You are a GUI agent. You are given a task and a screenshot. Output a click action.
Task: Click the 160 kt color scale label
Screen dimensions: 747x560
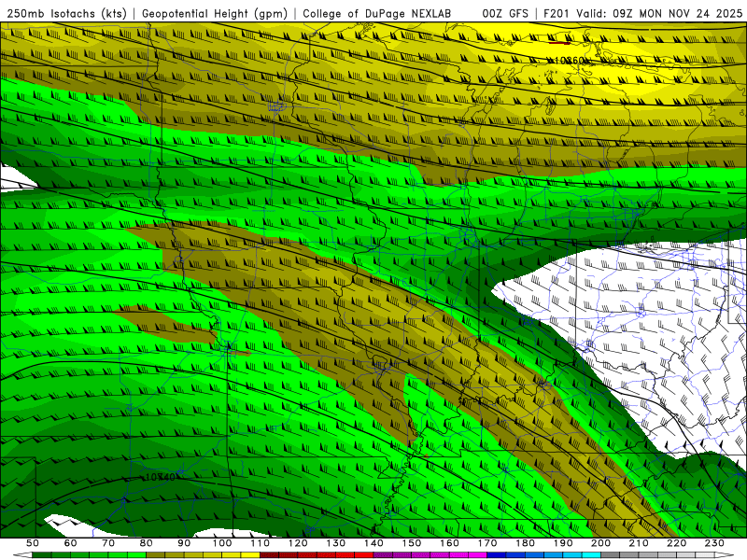pos(449,543)
